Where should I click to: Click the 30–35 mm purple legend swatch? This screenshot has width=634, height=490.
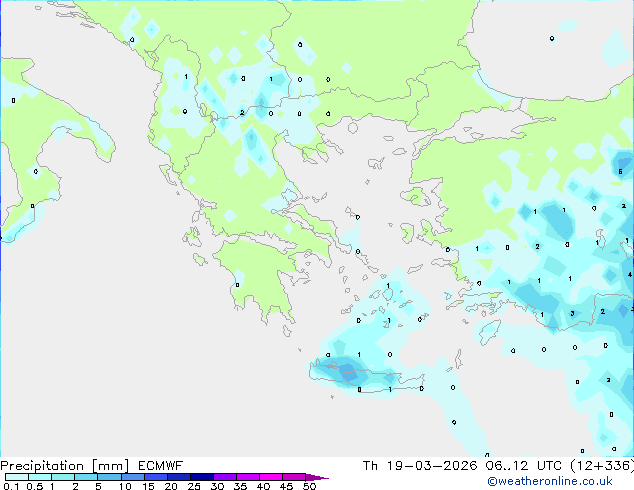[x=225, y=477]
